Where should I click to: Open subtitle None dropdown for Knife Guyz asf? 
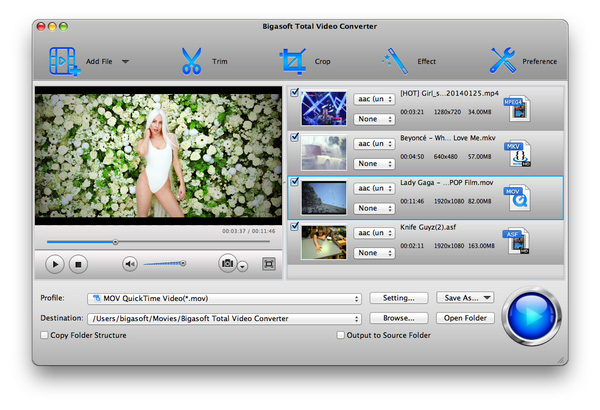pyautogui.click(x=374, y=253)
